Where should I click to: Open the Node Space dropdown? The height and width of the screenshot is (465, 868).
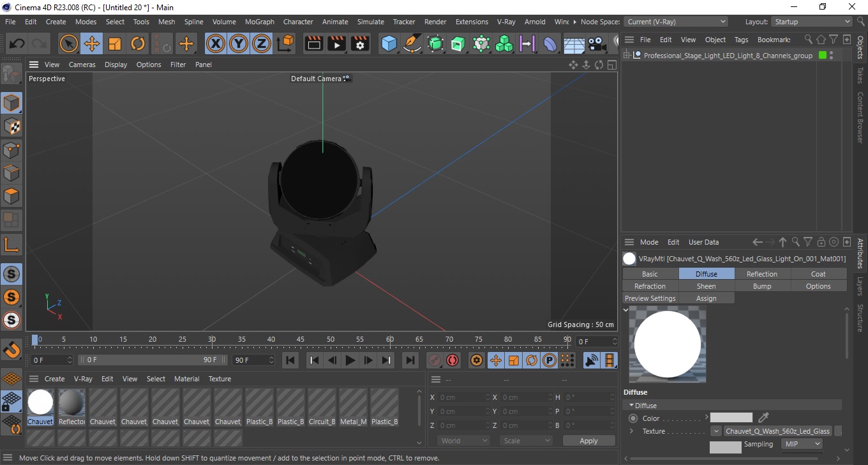pos(675,22)
